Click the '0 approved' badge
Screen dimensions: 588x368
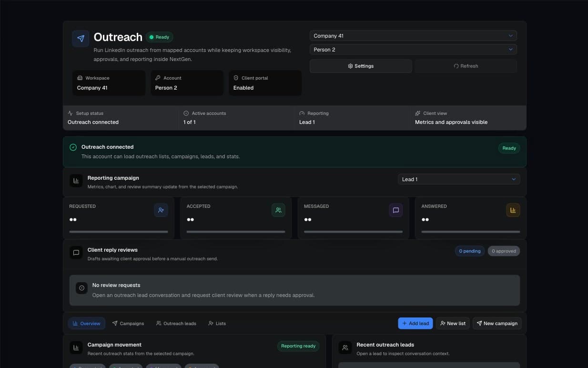point(504,251)
